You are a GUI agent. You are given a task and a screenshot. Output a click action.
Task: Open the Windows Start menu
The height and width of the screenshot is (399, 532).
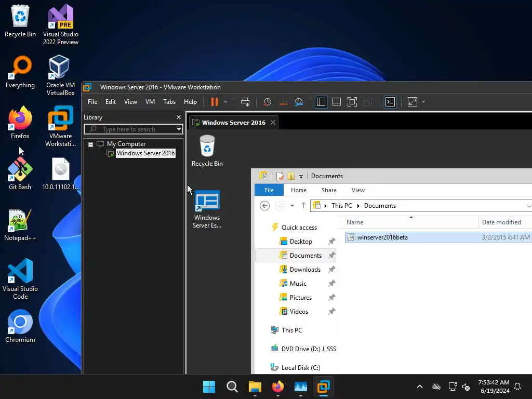(x=209, y=387)
